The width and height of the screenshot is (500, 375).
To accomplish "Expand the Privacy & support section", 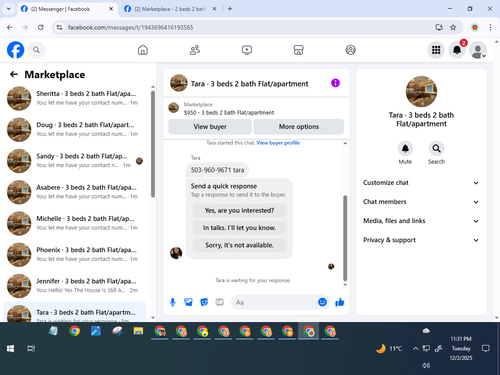I will coord(421,240).
